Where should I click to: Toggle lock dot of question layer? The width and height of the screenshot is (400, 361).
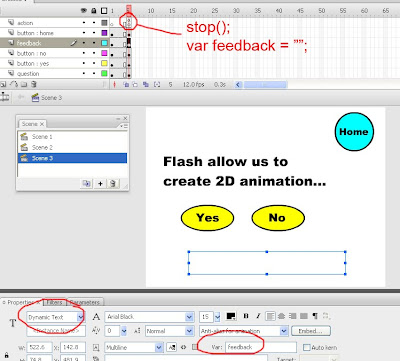click(94, 73)
